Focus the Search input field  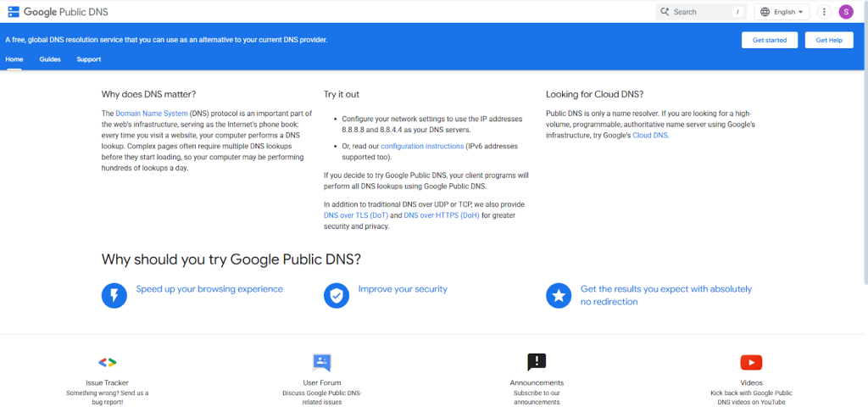click(701, 12)
